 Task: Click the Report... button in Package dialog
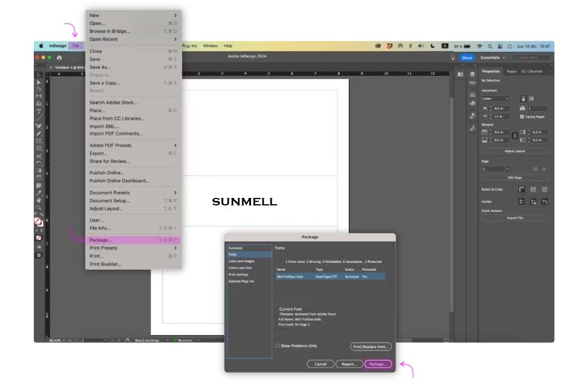tap(349, 364)
